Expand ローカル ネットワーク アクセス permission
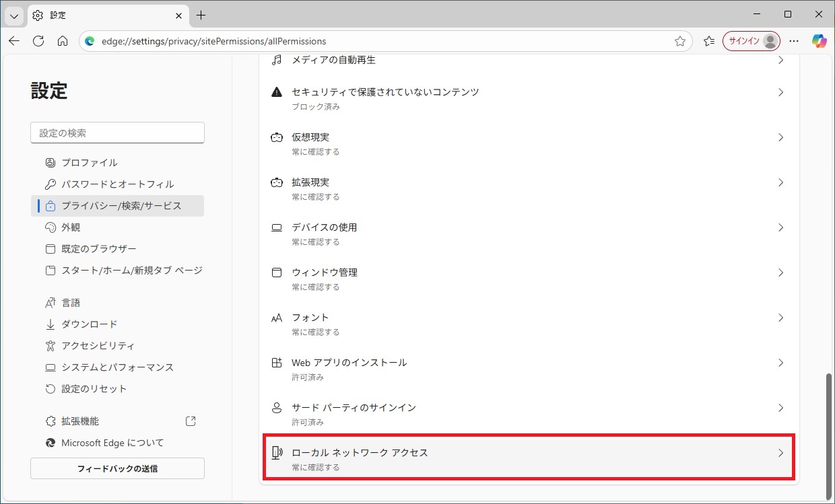 [529, 458]
